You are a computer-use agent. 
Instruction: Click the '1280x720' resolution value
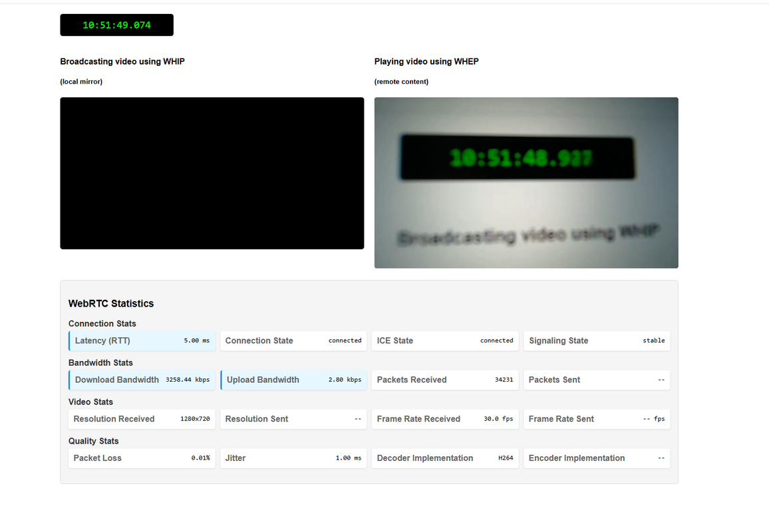point(195,419)
